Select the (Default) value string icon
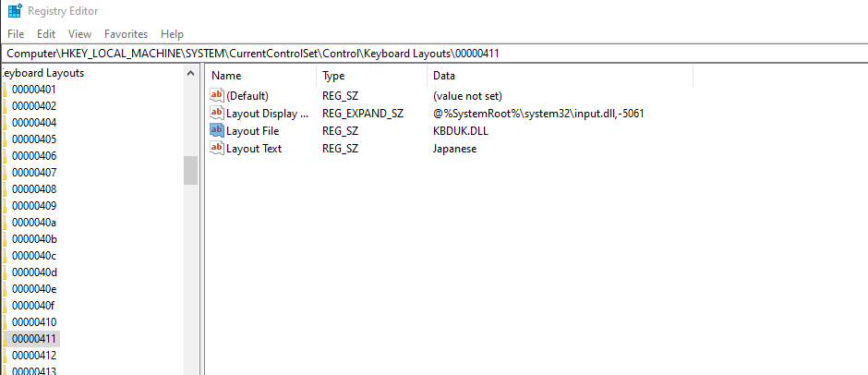This screenshot has width=868, height=375. click(216, 95)
